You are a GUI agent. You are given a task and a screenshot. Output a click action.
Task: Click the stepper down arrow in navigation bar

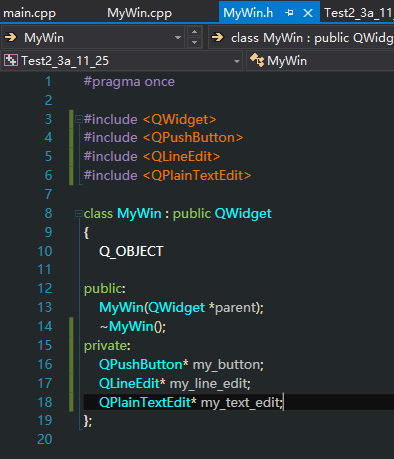pos(195,43)
